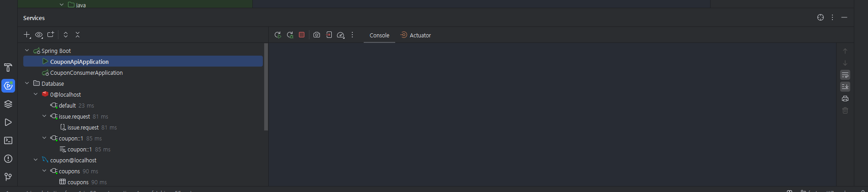Click the print console icon

[x=845, y=99]
